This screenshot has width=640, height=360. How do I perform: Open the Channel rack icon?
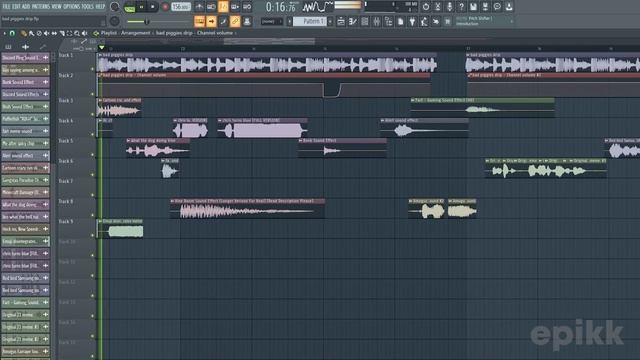364,21
